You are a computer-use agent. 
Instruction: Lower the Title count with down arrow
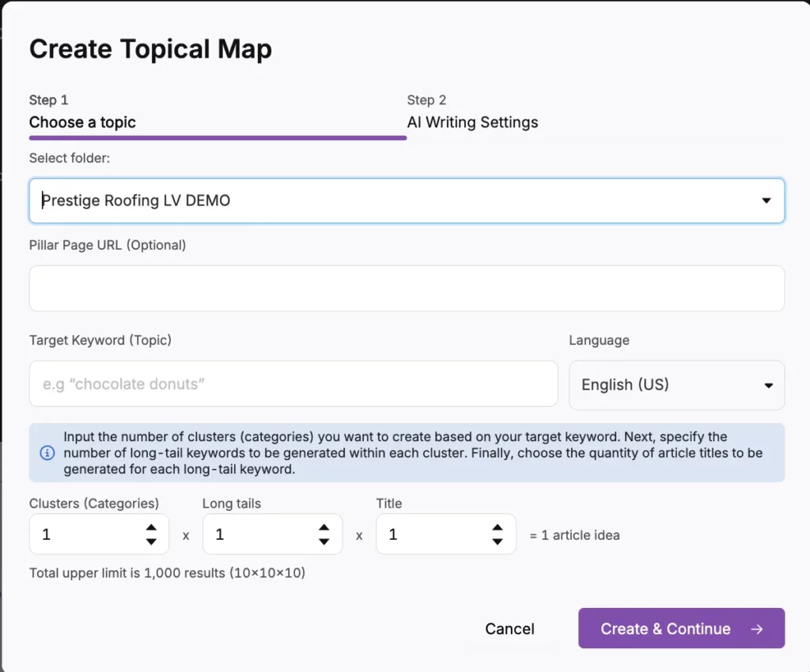point(497,542)
